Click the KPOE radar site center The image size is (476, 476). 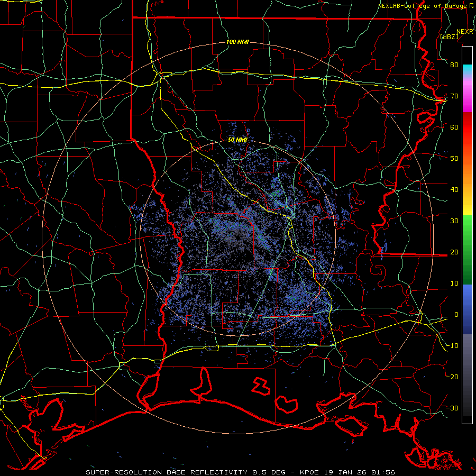tap(237, 238)
